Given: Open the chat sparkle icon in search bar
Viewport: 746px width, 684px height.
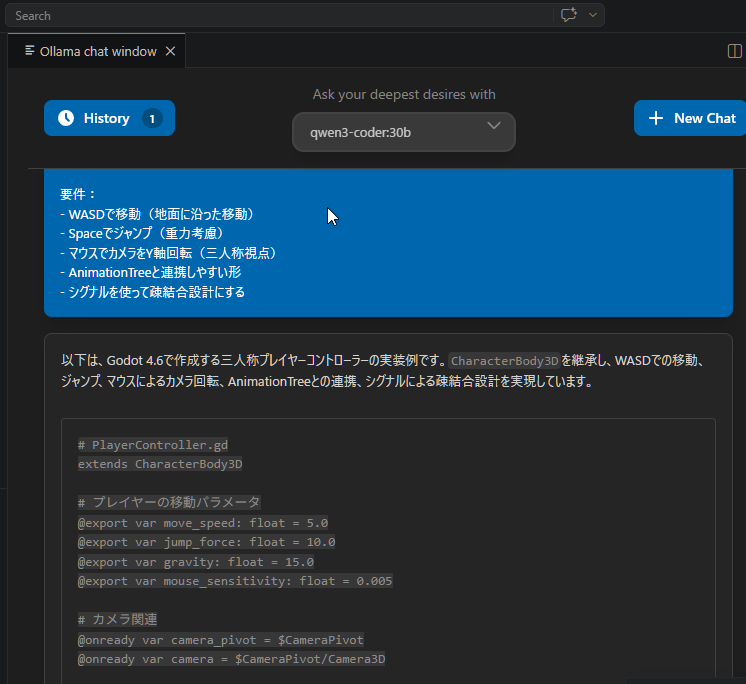Looking at the screenshot, I should [x=569, y=15].
